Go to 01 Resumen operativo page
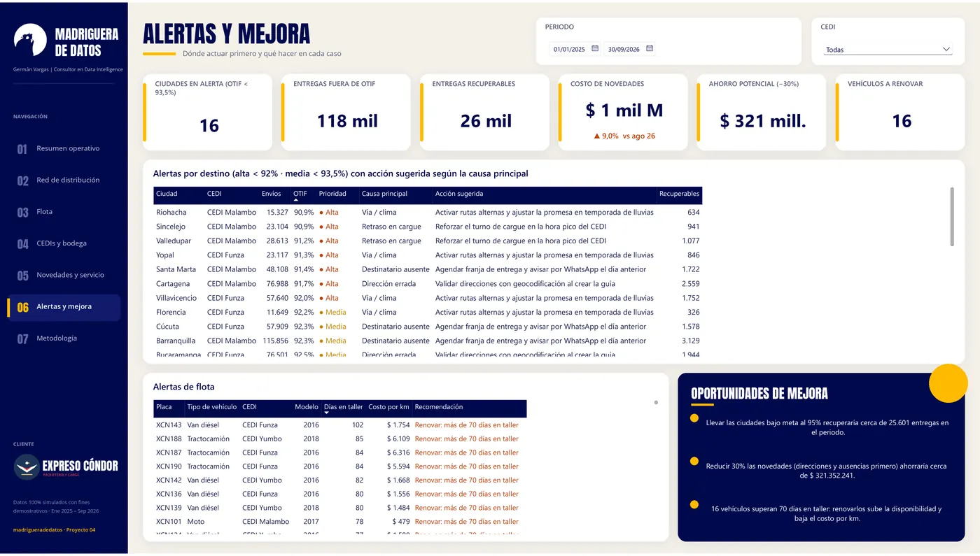This screenshot has width=980, height=556. coord(64,148)
